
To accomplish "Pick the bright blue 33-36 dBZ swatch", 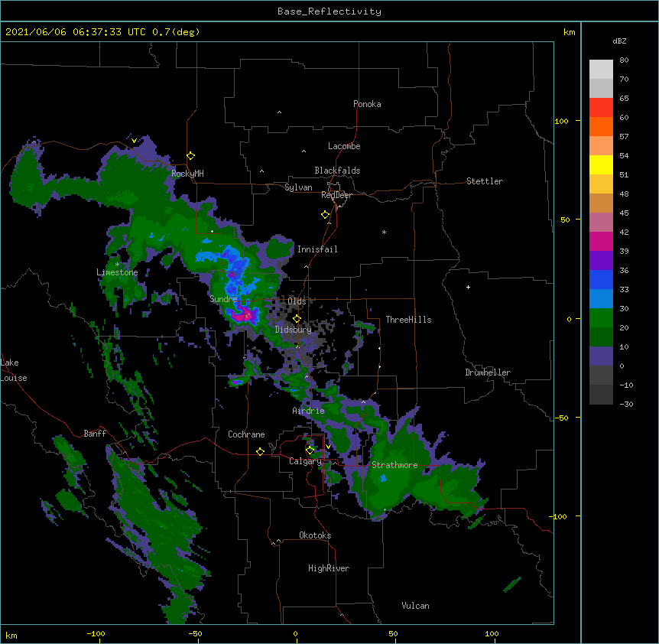I will click(601, 279).
